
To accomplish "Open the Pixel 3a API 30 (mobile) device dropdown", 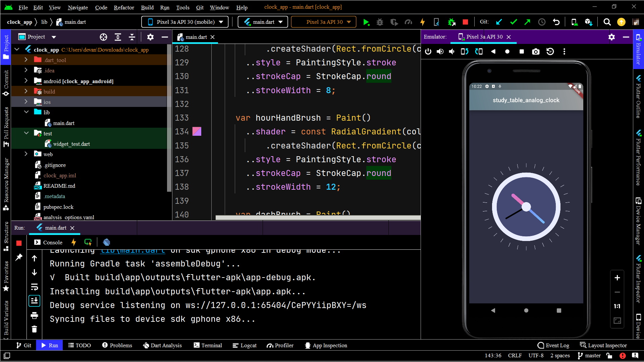I will (185, 22).
